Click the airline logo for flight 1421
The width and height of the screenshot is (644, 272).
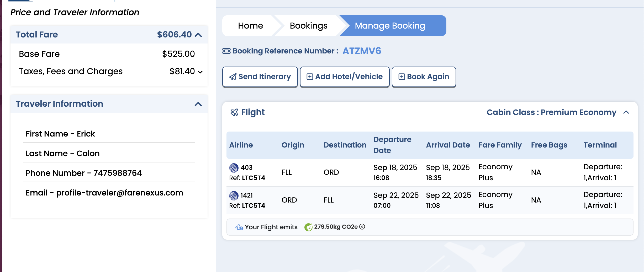[x=234, y=195]
